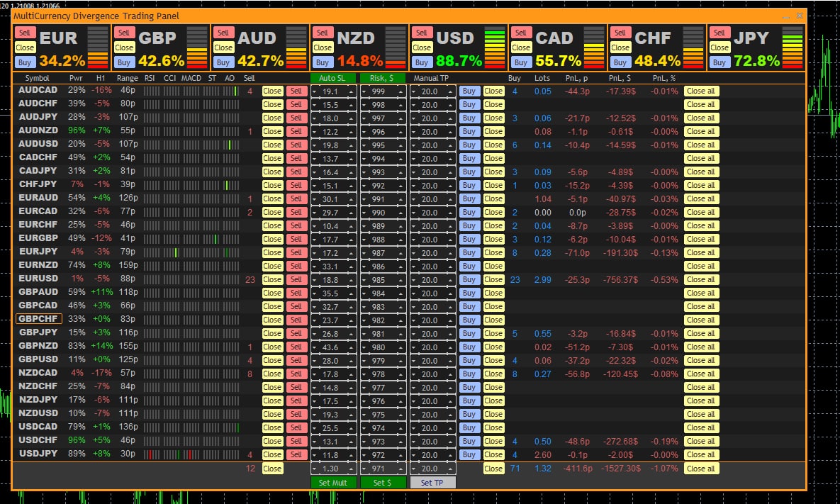840x504 pixels.
Task: Click the GBP currency Close button
Action: point(124,47)
